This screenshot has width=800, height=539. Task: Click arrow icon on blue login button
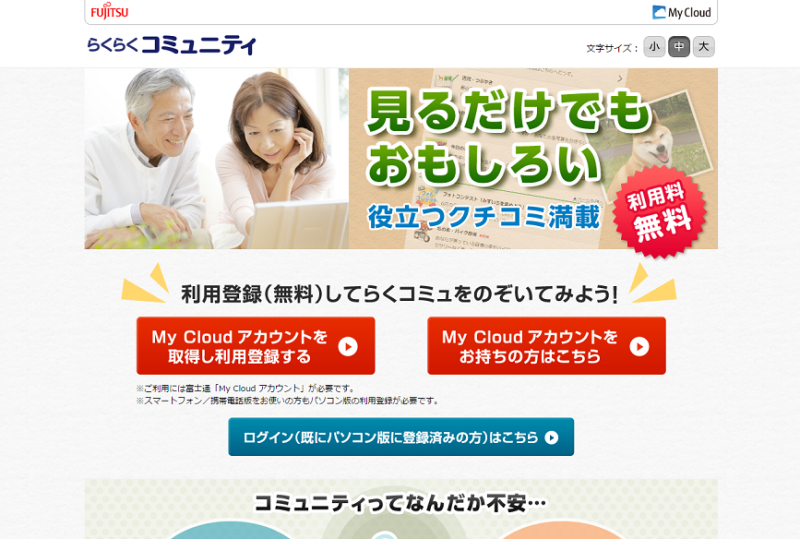tap(552, 437)
